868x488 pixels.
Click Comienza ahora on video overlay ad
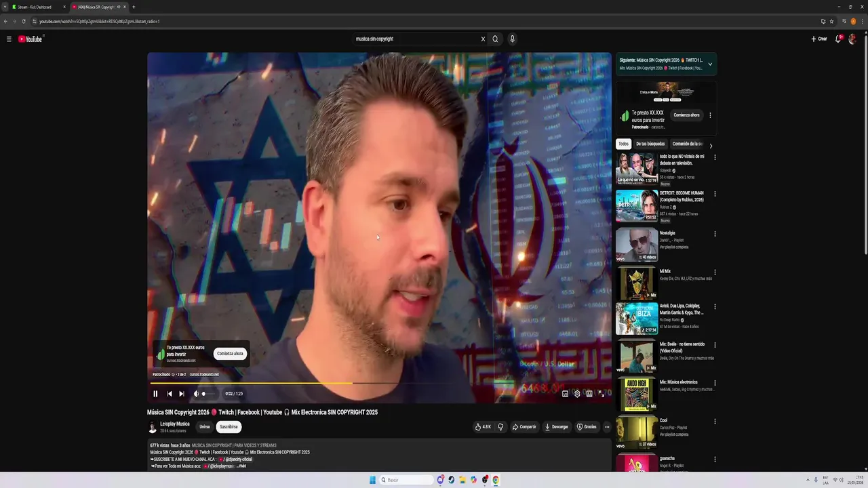(230, 354)
